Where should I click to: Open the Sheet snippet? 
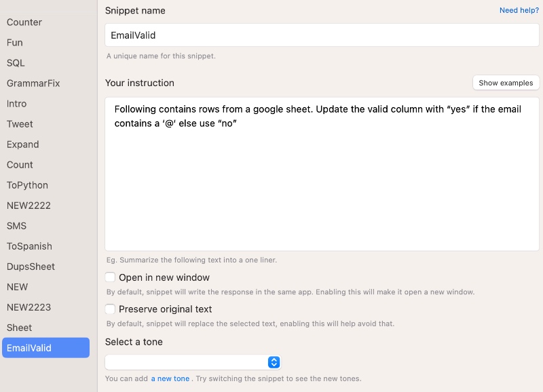19,328
